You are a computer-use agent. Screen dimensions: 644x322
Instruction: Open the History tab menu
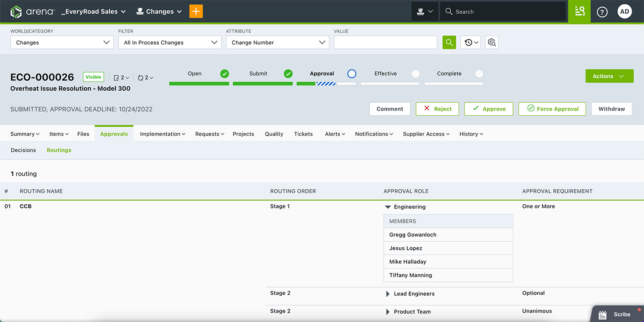471,134
